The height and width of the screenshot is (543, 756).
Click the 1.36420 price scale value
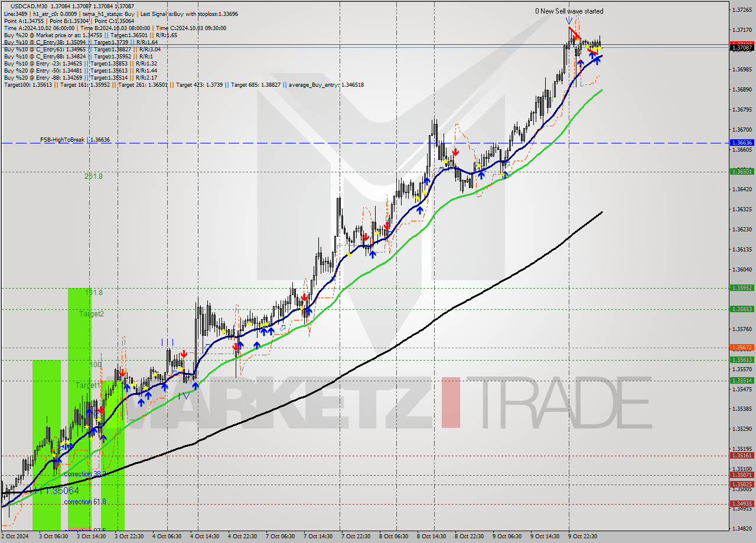pyautogui.click(x=742, y=189)
